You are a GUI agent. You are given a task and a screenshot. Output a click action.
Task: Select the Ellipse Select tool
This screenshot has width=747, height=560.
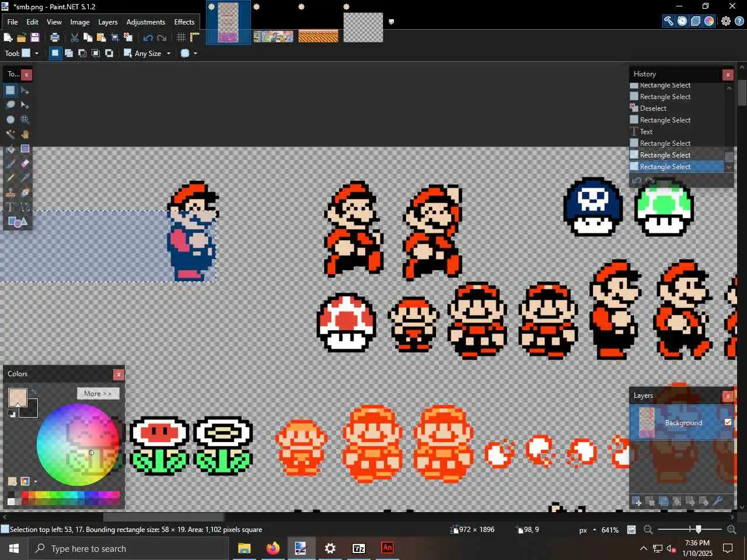[11, 120]
